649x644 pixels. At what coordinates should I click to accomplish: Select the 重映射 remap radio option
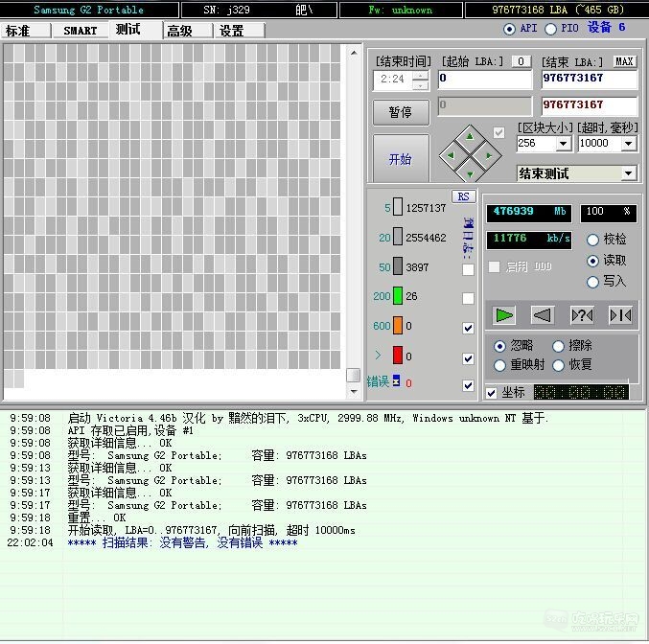coord(499,365)
